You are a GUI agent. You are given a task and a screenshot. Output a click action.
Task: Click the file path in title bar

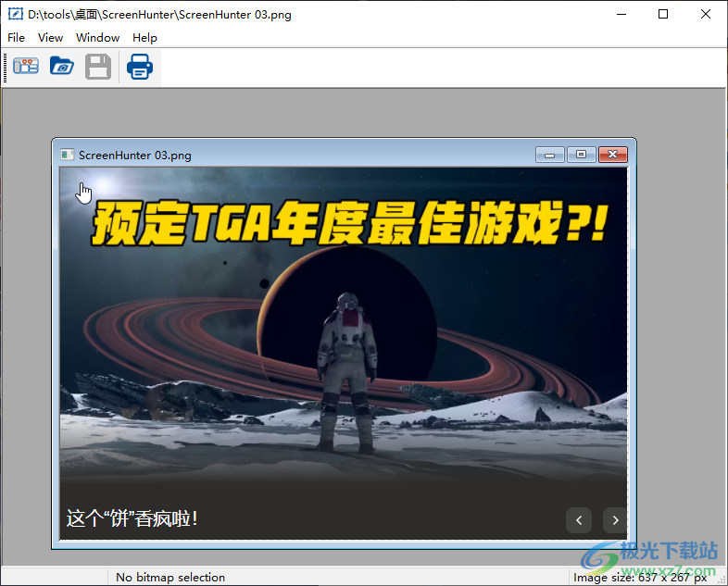(x=159, y=15)
